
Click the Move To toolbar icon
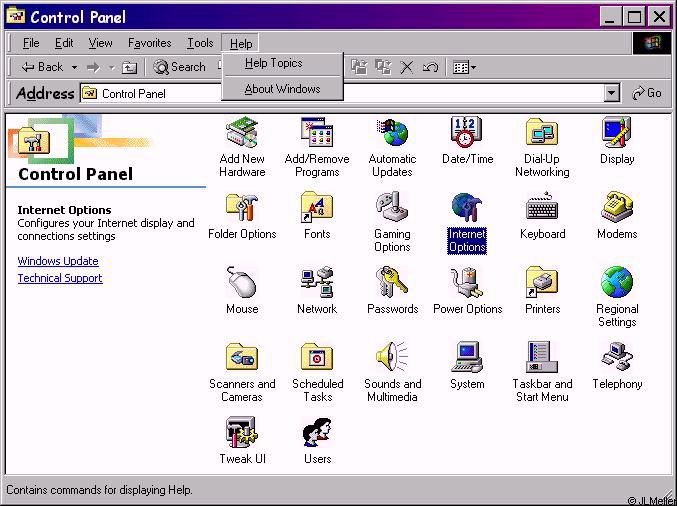tap(359, 68)
